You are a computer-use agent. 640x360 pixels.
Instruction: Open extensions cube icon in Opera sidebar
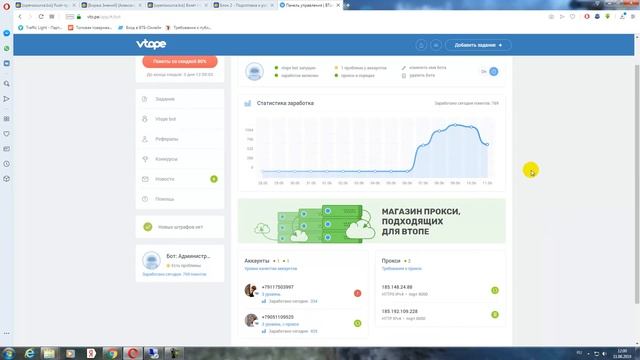tap(7, 179)
